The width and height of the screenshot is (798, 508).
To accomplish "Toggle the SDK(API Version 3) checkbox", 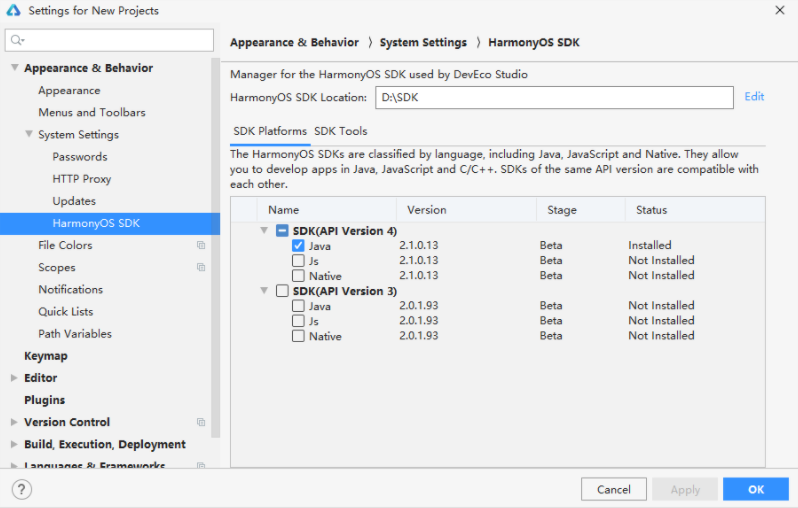I will [x=282, y=291].
